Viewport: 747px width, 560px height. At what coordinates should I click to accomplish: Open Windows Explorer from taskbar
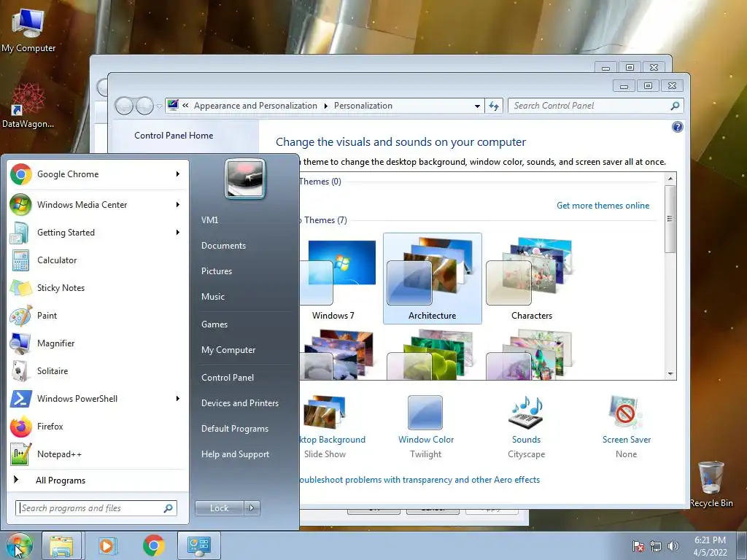pyautogui.click(x=61, y=545)
